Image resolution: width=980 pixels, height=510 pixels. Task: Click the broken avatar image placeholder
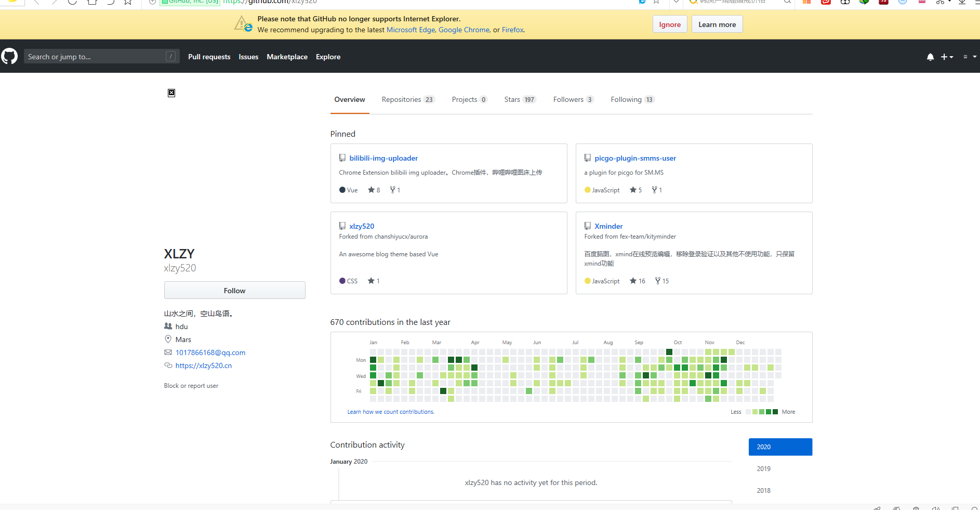171,93
